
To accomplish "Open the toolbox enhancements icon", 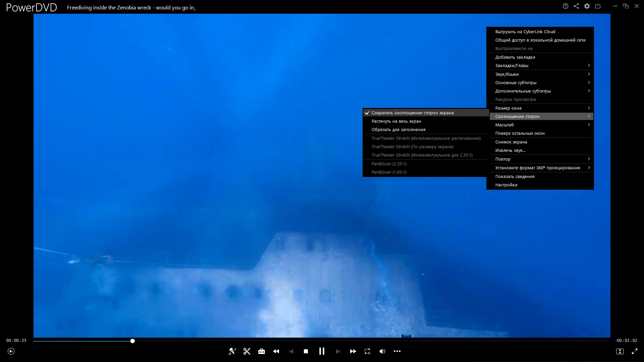I will (x=262, y=351).
